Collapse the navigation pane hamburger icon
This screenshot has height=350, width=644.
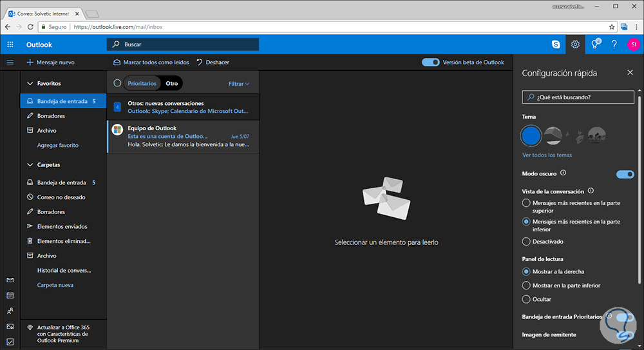tap(10, 63)
